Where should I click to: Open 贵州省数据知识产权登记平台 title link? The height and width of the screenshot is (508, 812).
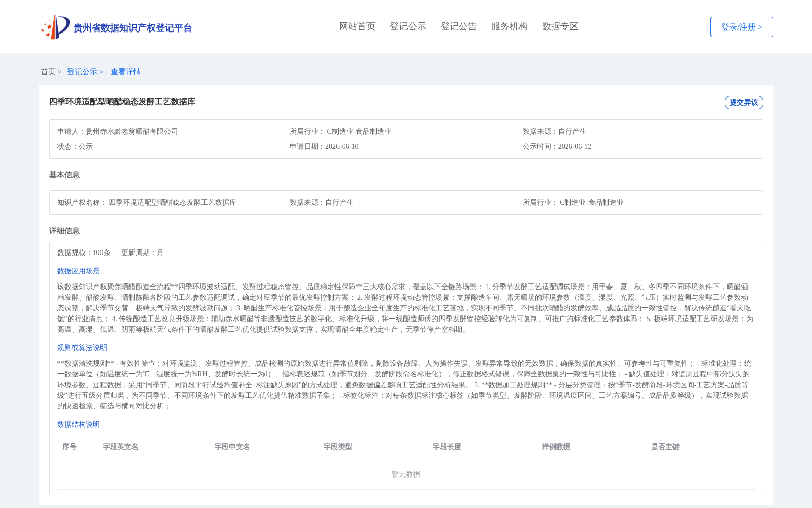pos(132,28)
